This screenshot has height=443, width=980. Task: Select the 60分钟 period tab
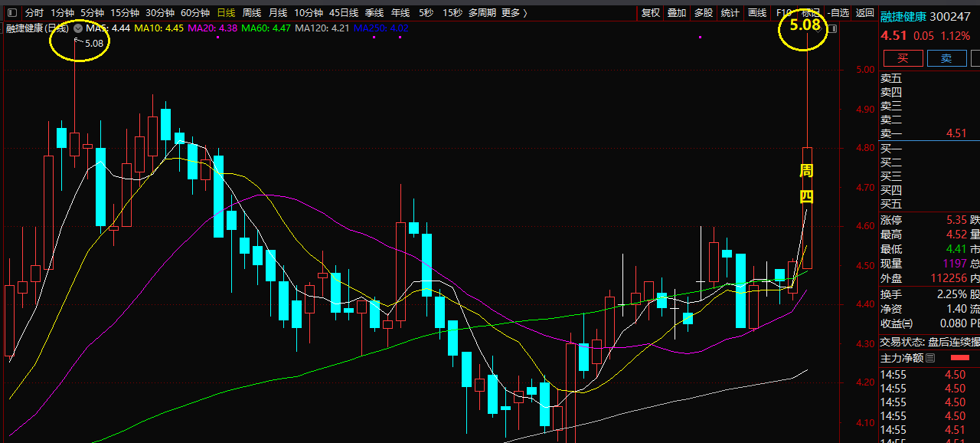tap(195, 13)
